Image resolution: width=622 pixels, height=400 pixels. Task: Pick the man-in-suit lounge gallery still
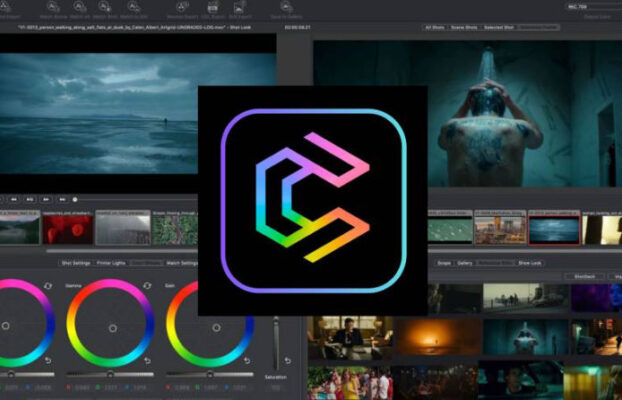coord(350,338)
